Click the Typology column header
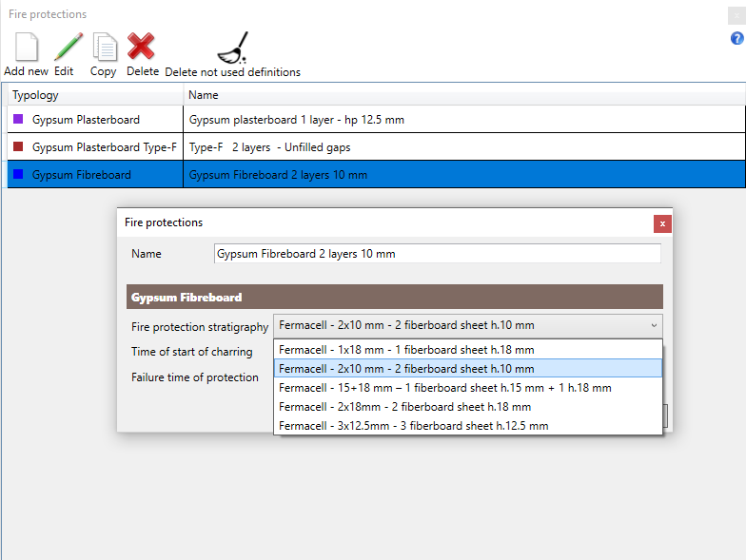746x560 pixels. tap(95, 95)
